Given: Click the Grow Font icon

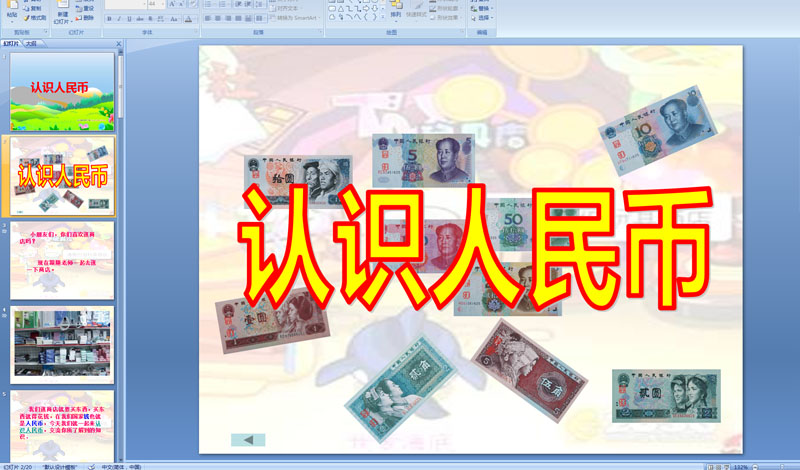Looking at the screenshot, I should pos(172,4).
